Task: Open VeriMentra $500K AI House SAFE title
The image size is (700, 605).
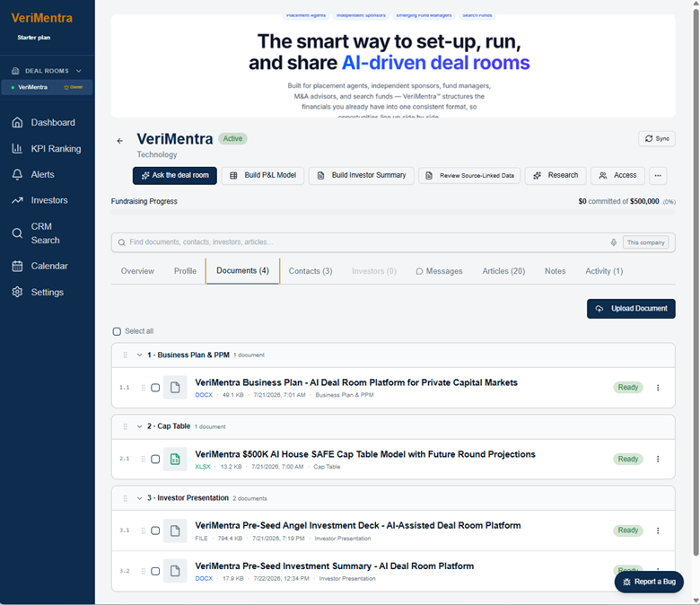Action: [x=364, y=454]
